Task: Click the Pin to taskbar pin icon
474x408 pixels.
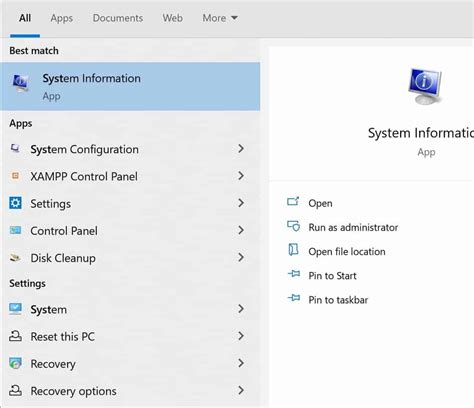Action: tap(294, 298)
